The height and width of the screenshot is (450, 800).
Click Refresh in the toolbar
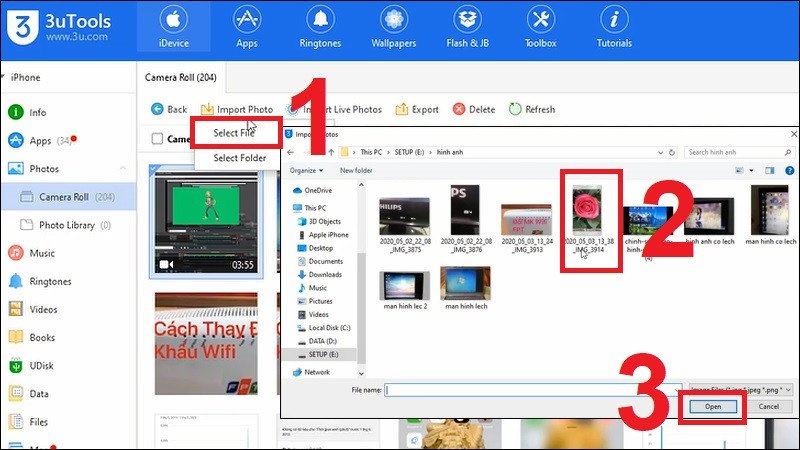coord(532,109)
